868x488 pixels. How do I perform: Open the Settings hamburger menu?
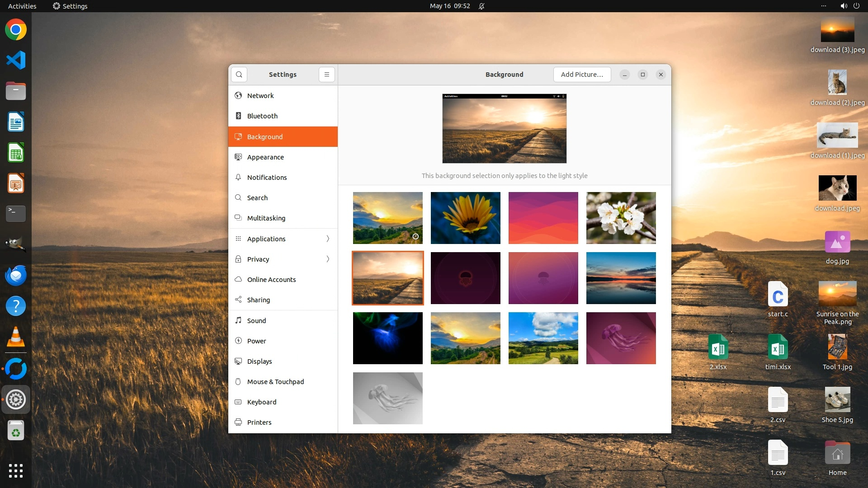(x=326, y=75)
